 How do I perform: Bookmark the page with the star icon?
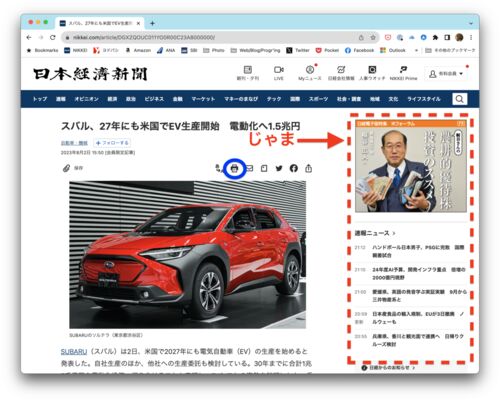click(x=373, y=38)
